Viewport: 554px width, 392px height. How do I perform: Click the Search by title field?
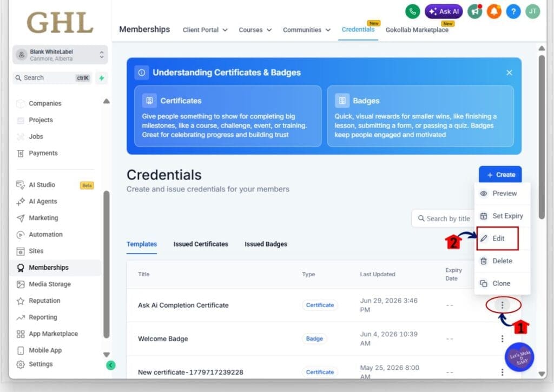[444, 218]
